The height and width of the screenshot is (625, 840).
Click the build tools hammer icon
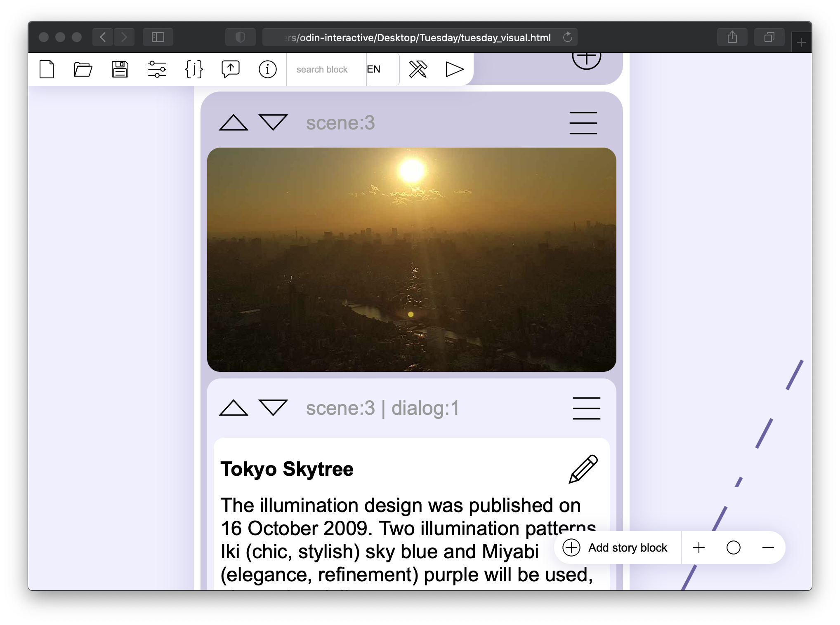coord(418,69)
